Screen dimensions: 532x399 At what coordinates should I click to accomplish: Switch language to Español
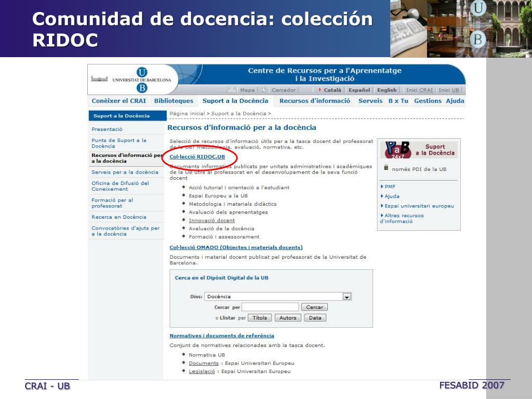(360, 90)
